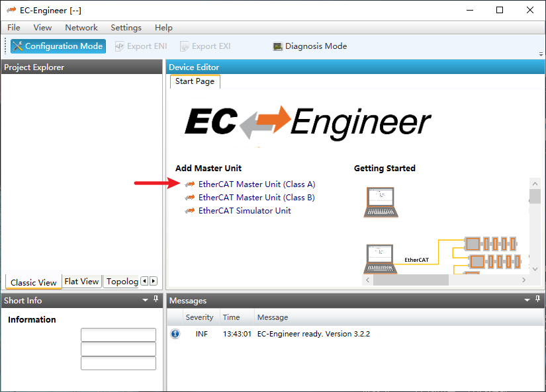Click the EtherCAT Simulator Unit arrow icon

point(190,211)
